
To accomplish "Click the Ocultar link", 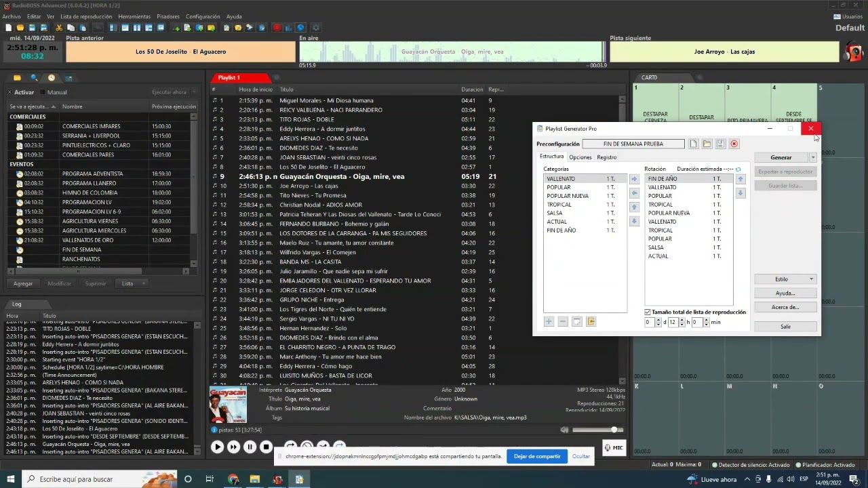I will (581, 456).
